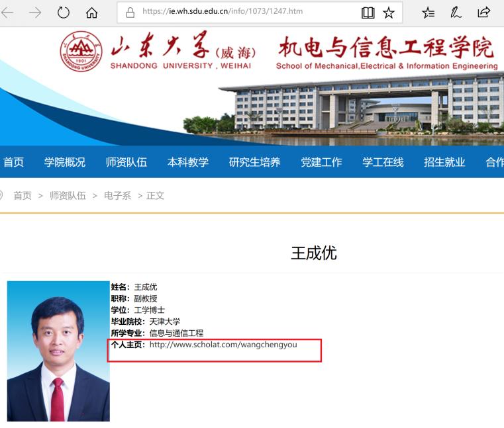The height and width of the screenshot is (428, 504).
Task: Open favorites hub list icon
Action: point(428,13)
